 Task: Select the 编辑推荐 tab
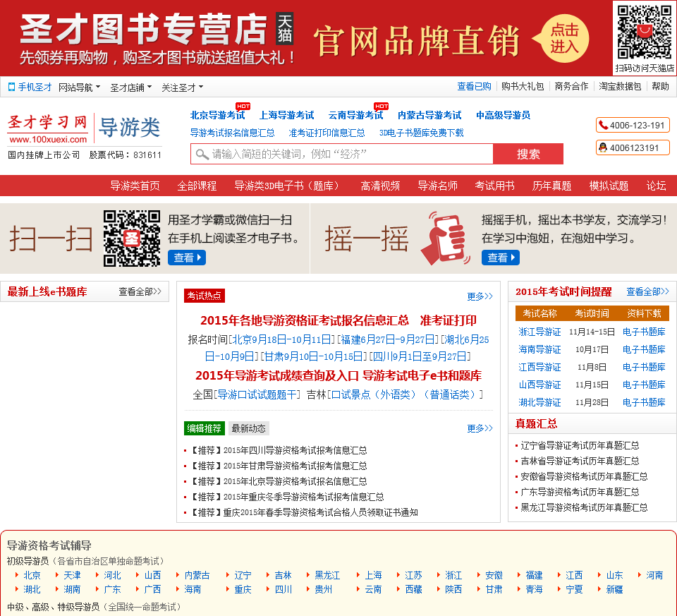click(x=205, y=428)
